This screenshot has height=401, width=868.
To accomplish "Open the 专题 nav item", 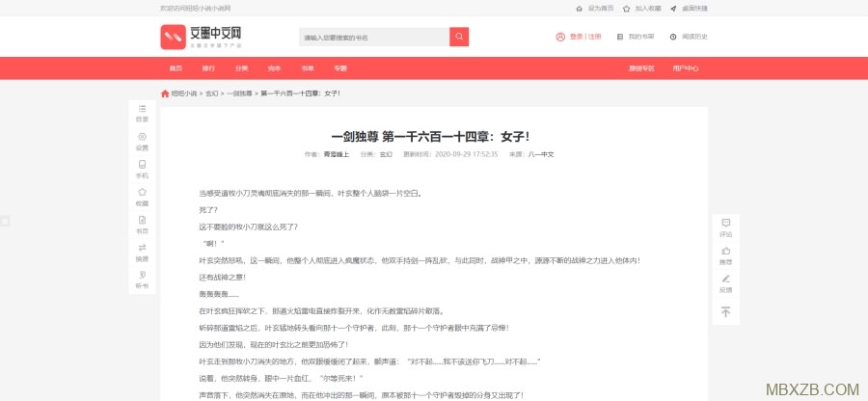I will click(x=339, y=68).
